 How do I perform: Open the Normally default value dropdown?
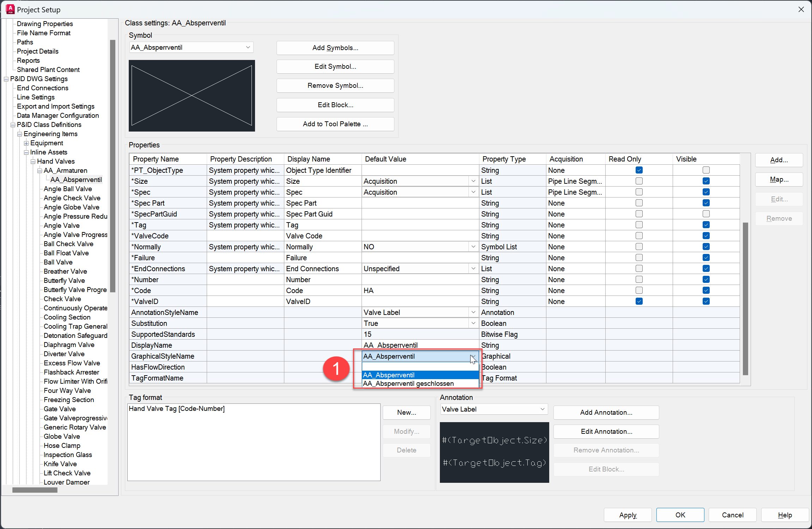point(473,247)
